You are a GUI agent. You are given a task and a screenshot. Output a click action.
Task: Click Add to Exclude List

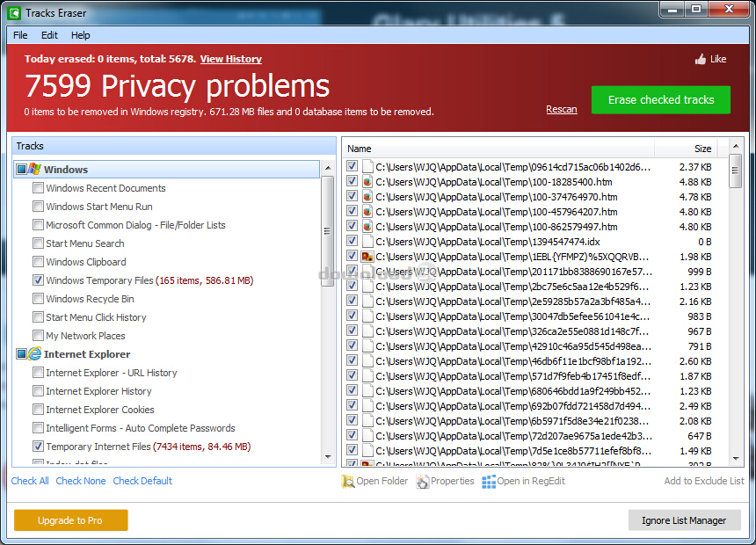[x=704, y=481]
